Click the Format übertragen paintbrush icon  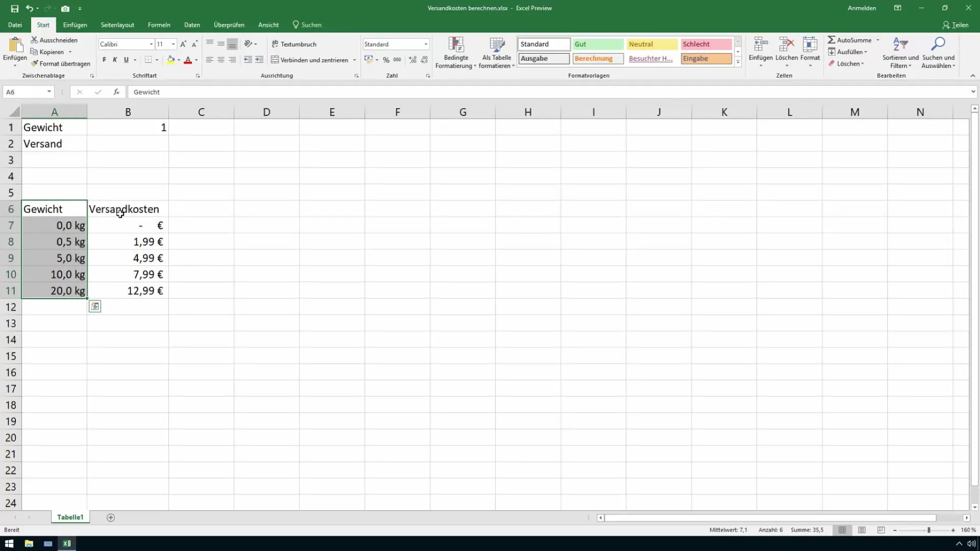coord(35,64)
